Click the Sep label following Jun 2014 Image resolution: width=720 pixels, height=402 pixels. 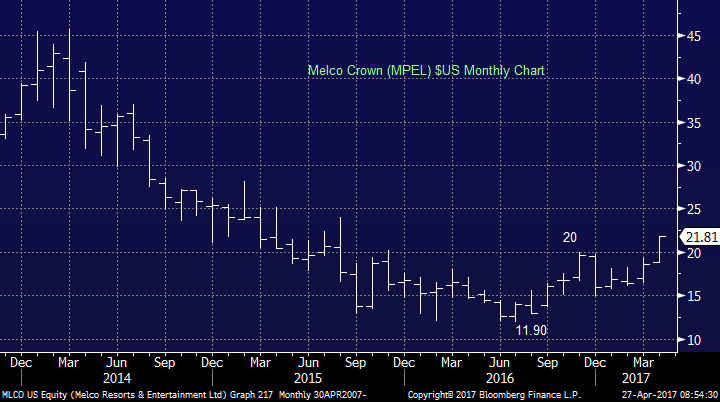164,363
